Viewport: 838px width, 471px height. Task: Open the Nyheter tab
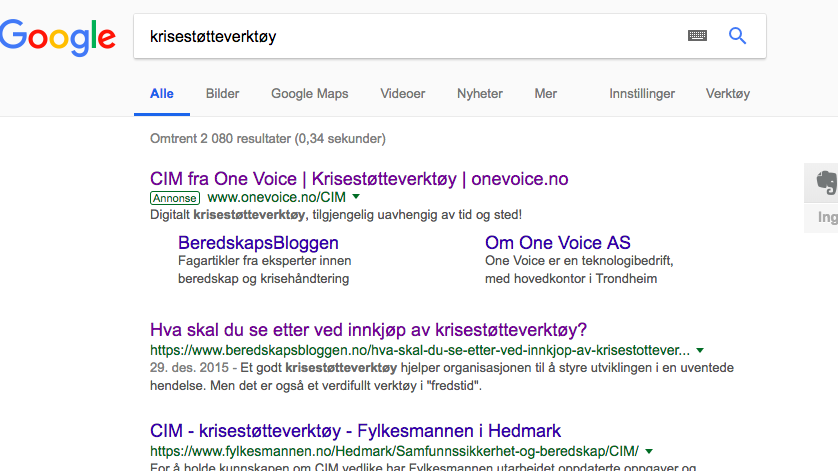pos(479,94)
